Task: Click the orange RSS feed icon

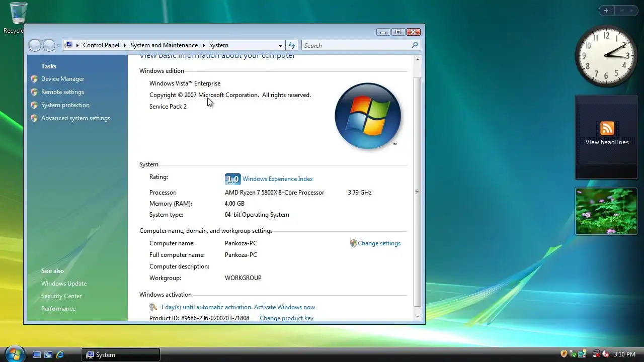Action: [x=607, y=128]
